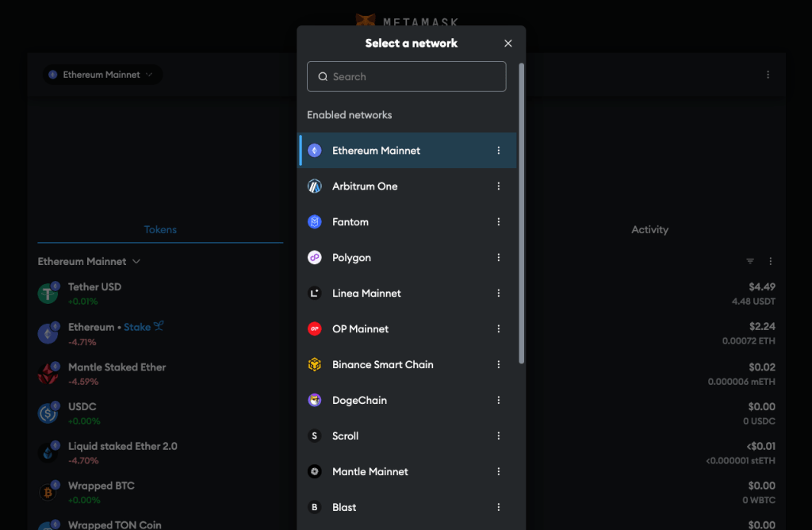
Task: Open the Ethereum Mainnet network dropdown in header
Action: click(102, 75)
